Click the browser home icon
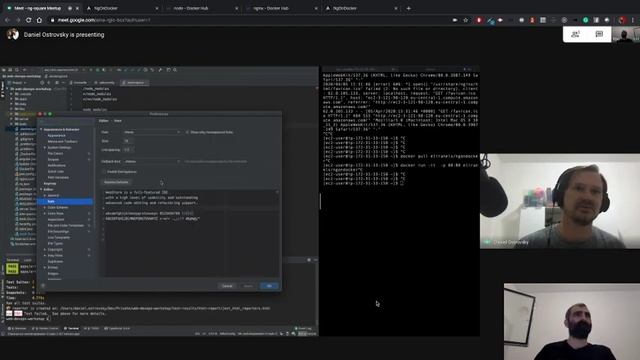Screen dimensions: 640x360 [39, 20]
